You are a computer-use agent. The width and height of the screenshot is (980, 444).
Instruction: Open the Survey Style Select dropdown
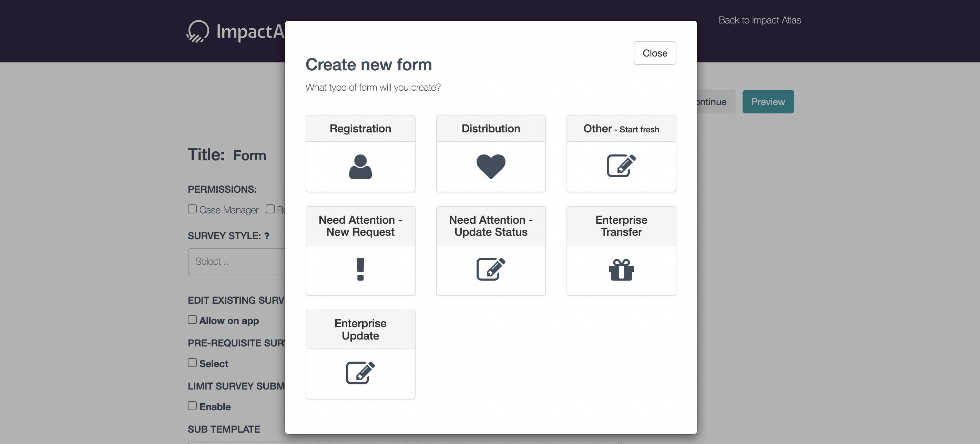pyautogui.click(x=236, y=261)
